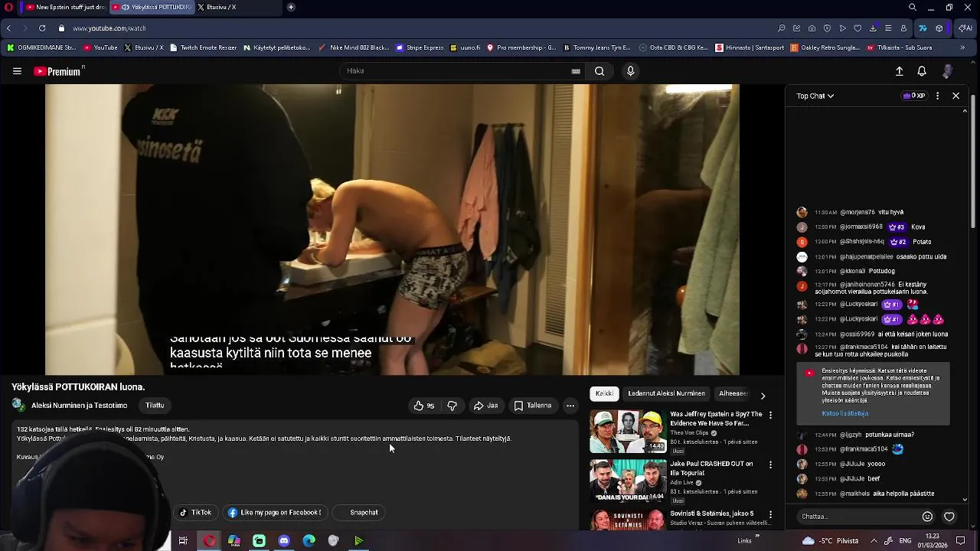The width and height of the screenshot is (980, 551).
Task: Open Opera snapshot camera icon
Action: pyautogui.click(x=812, y=28)
